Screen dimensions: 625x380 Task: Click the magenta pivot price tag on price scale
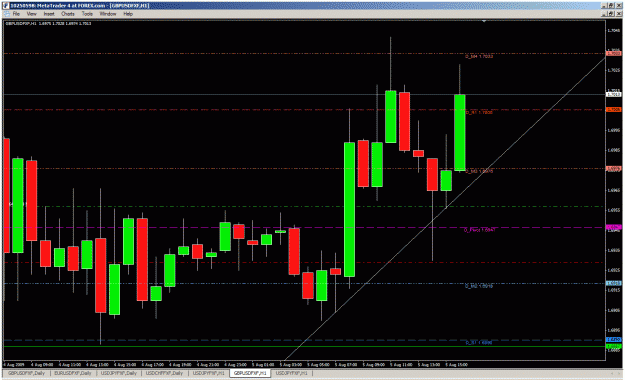(x=613, y=227)
